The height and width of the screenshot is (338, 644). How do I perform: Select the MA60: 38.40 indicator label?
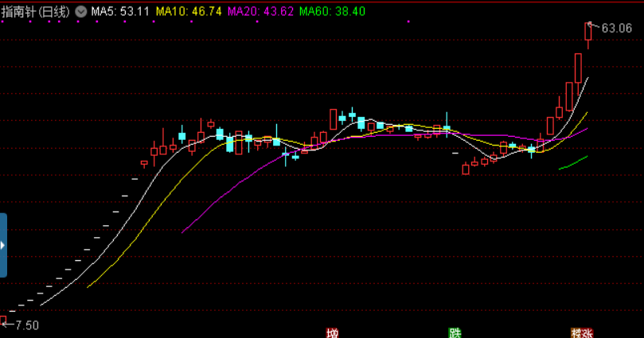pos(332,11)
